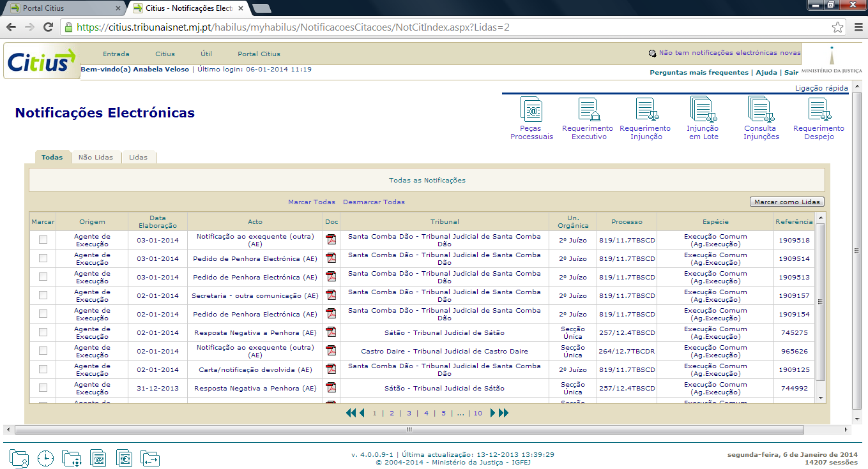This screenshot has height=469, width=868.
Task: Go to page 10 of results
Action: [x=478, y=413]
